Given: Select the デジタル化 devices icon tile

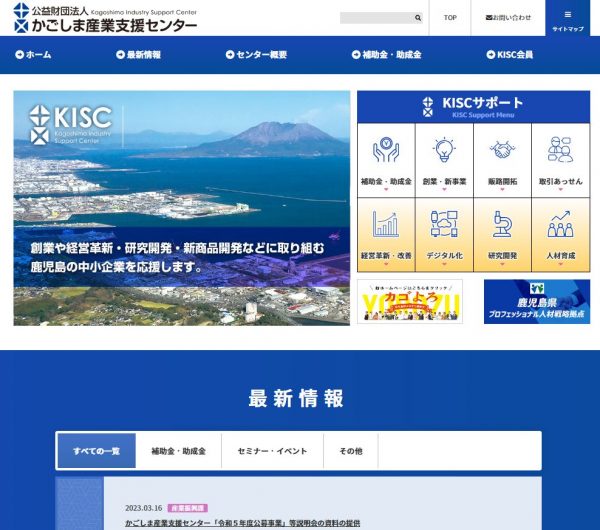Looking at the screenshot, I should [x=444, y=235].
